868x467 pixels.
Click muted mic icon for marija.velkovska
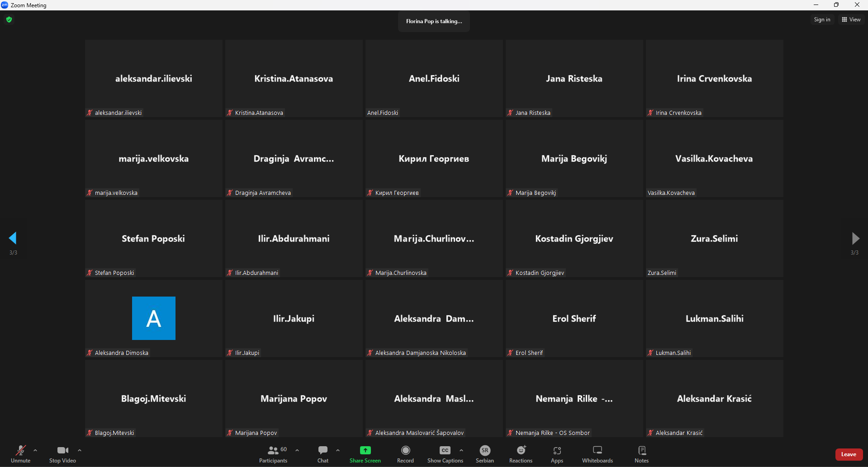pyautogui.click(x=90, y=193)
